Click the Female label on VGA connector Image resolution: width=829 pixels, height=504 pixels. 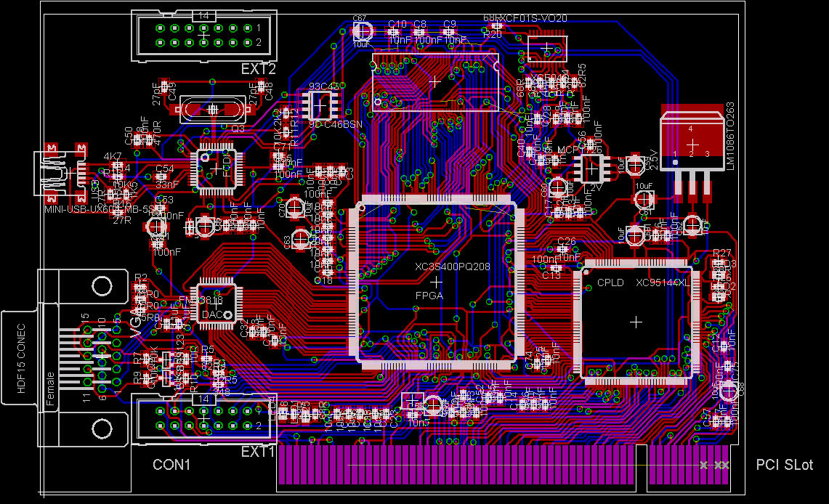click(50, 389)
